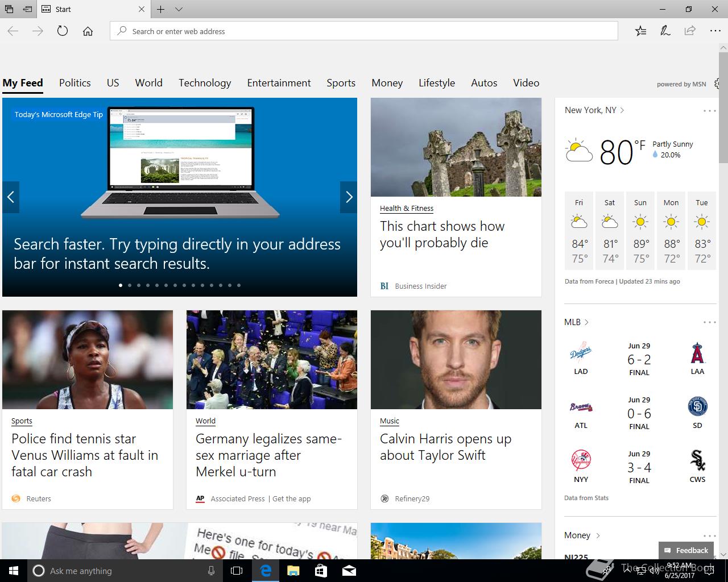Viewport: 728px width, 582px height.
Task: Go to the Sports tab
Action: point(341,83)
